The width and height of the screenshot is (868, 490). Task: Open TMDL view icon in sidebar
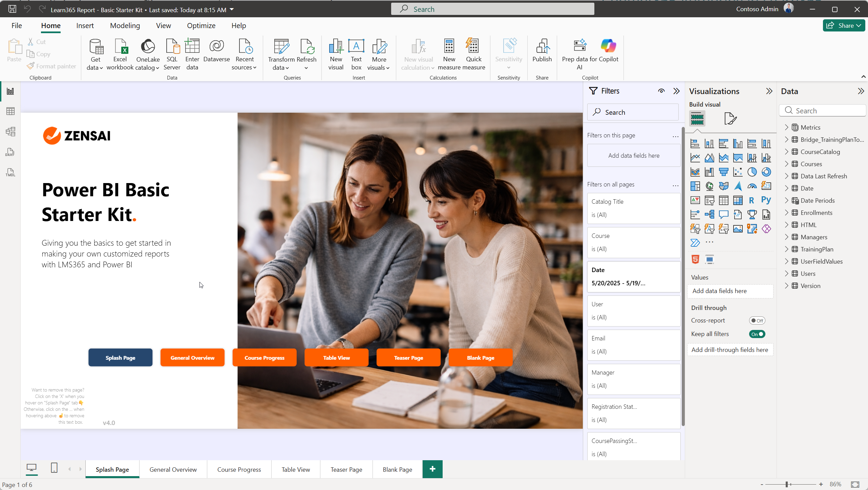10,172
